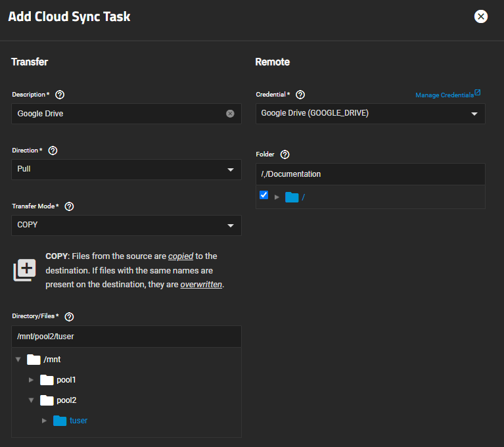Open the Transfer Mode dropdown showing COPY

[x=126, y=225]
